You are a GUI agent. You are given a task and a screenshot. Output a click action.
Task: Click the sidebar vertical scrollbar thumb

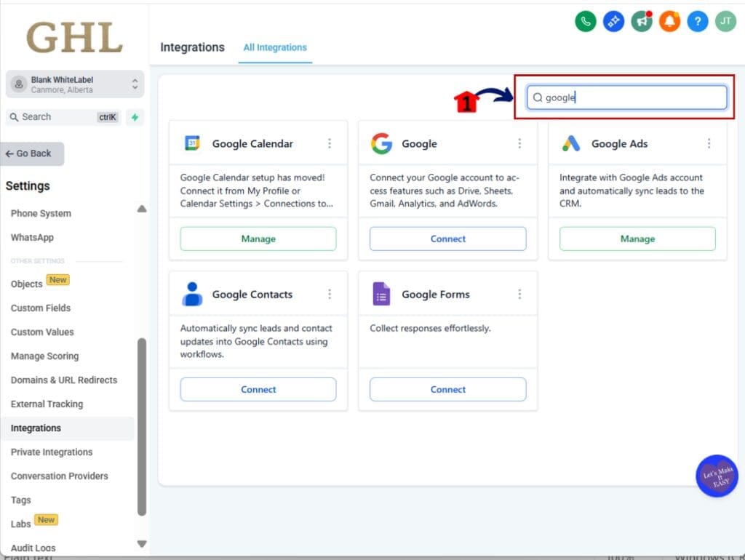(x=142, y=426)
